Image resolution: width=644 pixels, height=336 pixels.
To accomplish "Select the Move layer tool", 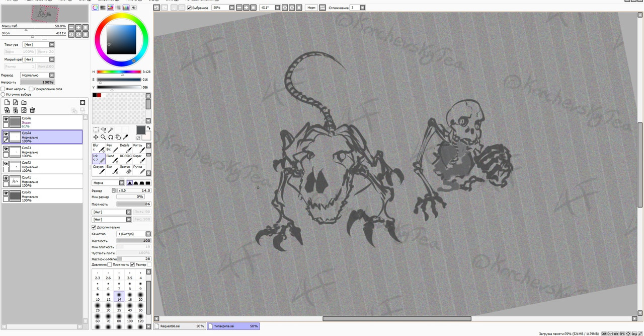I will click(96, 137).
